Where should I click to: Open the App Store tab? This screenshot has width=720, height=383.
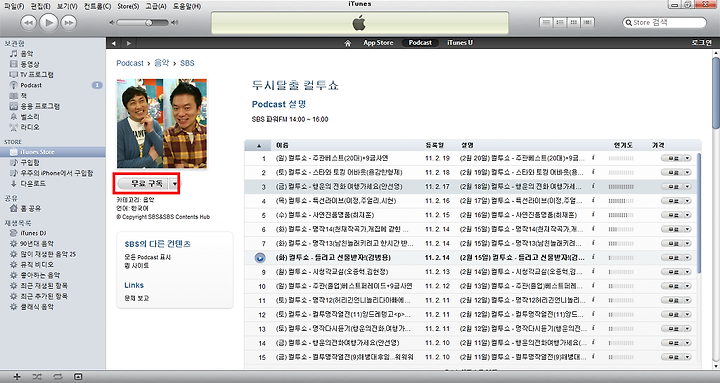[x=378, y=43]
